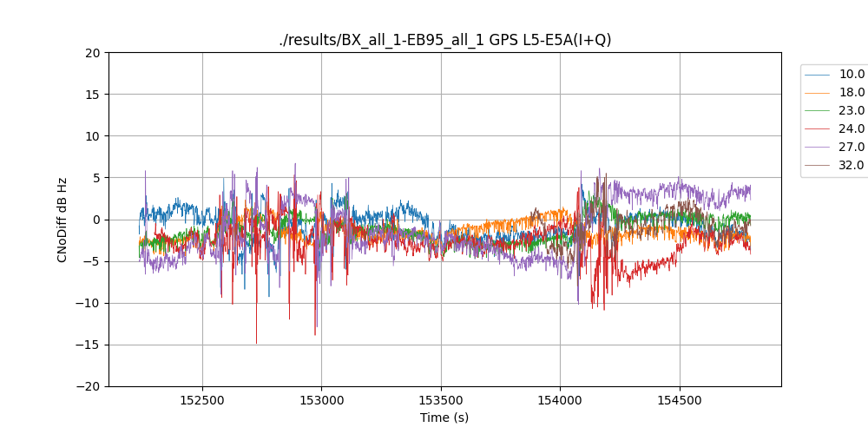
Task: Click the purple legend line for 27.0
Action: pyautogui.click(x=818, y=148)
